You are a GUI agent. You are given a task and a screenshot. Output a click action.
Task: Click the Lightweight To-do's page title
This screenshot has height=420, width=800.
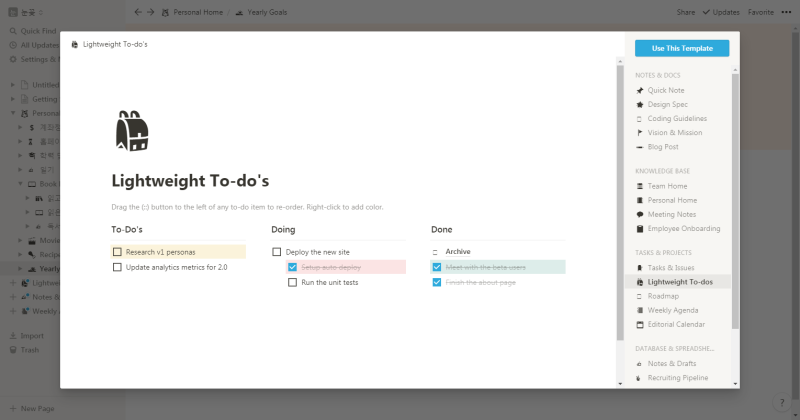[x=190, y=181]
